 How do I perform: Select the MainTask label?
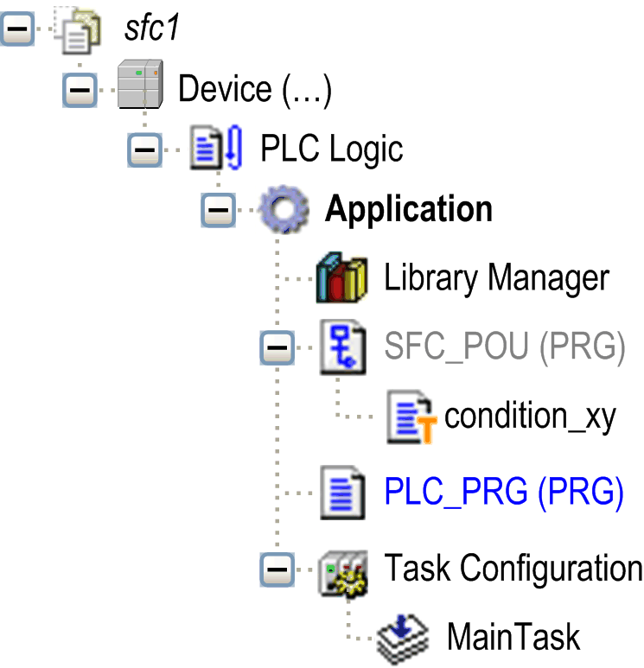(513, 639)
